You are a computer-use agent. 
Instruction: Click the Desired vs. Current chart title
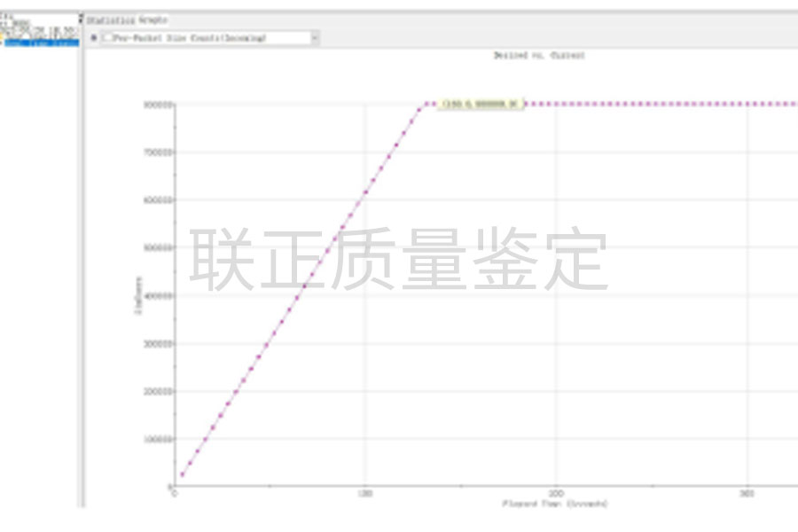click(539, 55)
